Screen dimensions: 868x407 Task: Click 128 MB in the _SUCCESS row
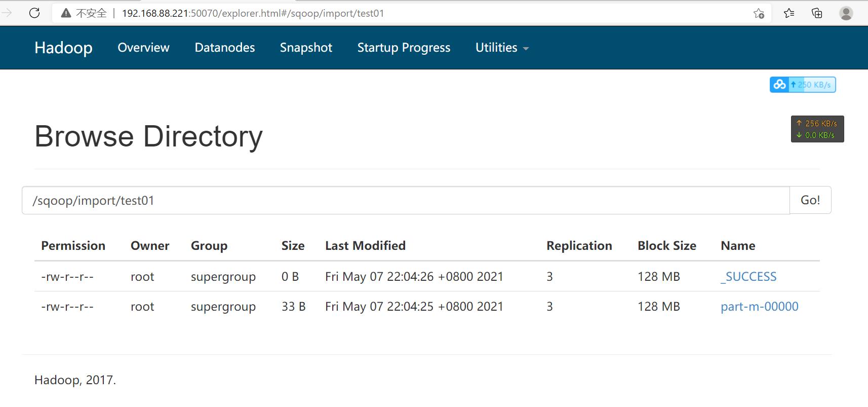(x=659, y=277)
